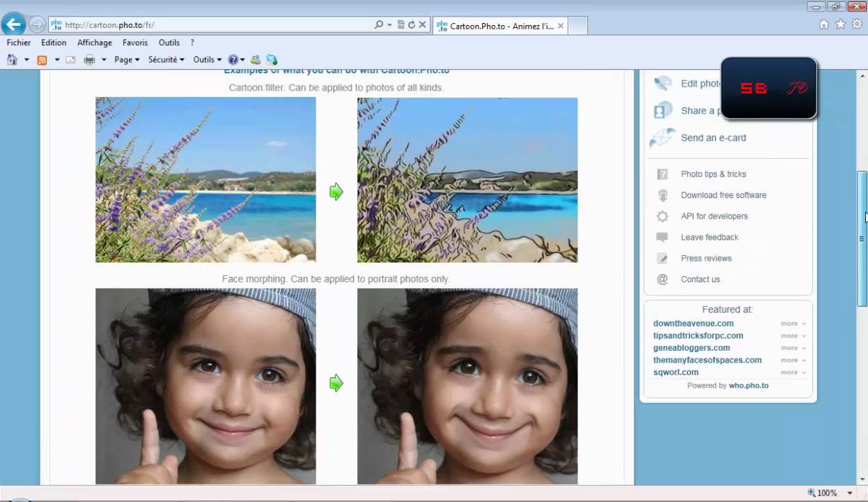Open the Edition menu
Image resolution: width=868 pixels, height=502 pixels.
click(x=54, y=43)
